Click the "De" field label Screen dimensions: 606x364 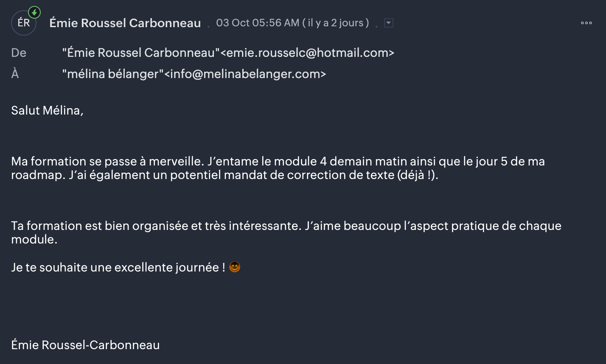pos(19,53)
